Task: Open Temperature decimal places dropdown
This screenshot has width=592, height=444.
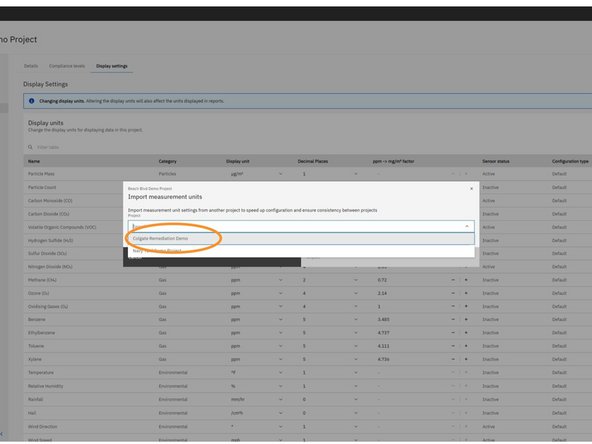Action: pos(355,373)
